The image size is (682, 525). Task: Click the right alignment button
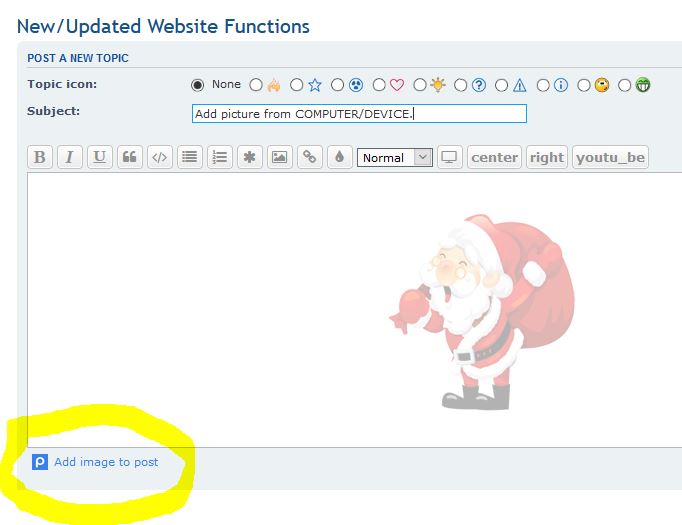click(x=547, y=157)
